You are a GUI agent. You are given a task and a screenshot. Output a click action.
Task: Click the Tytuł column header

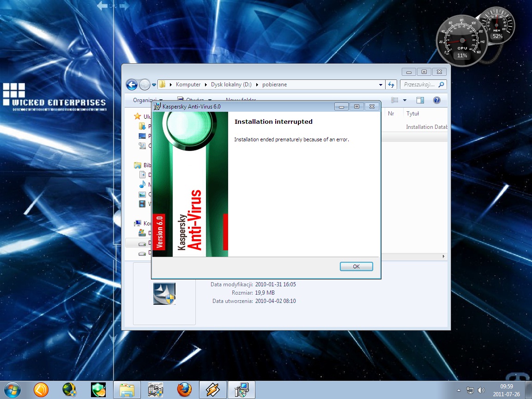point(412,114)
